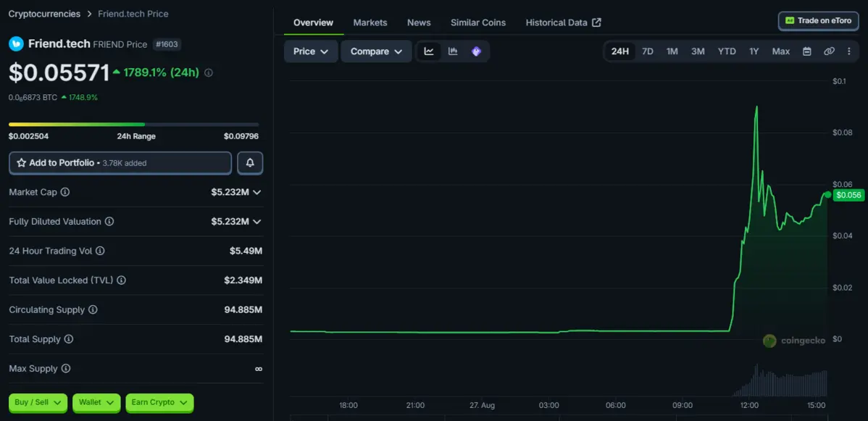Switch to the Markets tab
The width and height of the screenshot is (868, 421).
tap(370, 22)
